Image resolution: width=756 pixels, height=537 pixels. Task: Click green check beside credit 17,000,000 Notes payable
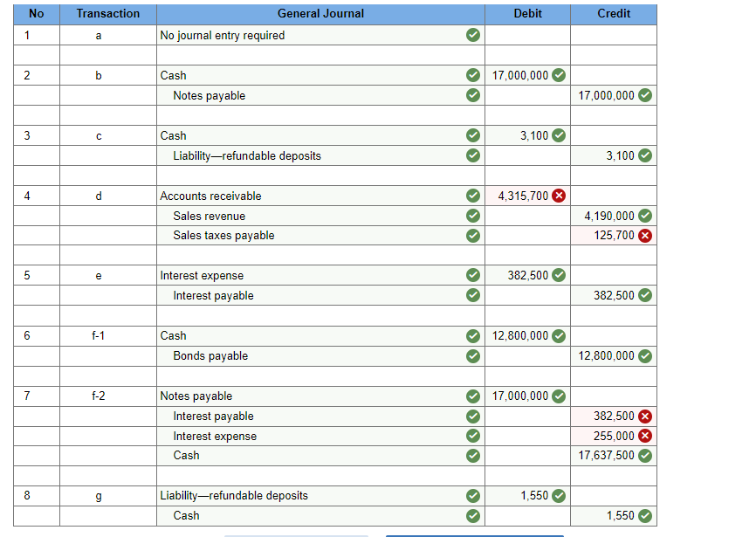(645, 95)
